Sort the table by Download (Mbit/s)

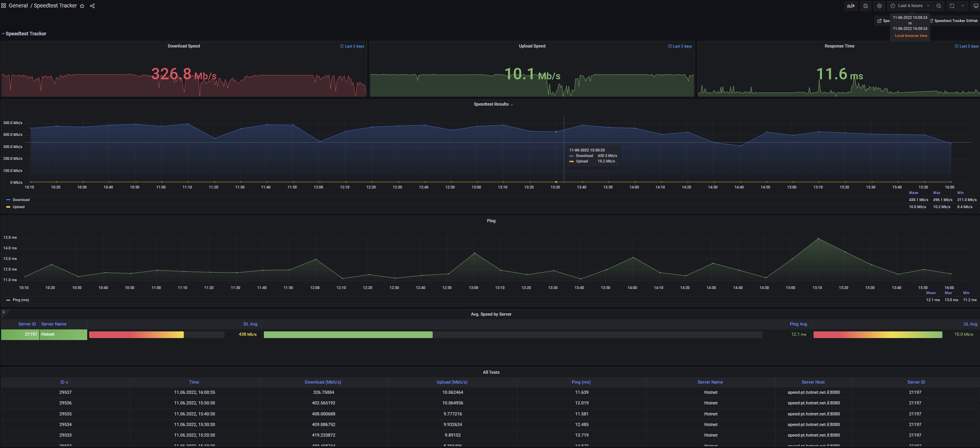tap(323, 382)
